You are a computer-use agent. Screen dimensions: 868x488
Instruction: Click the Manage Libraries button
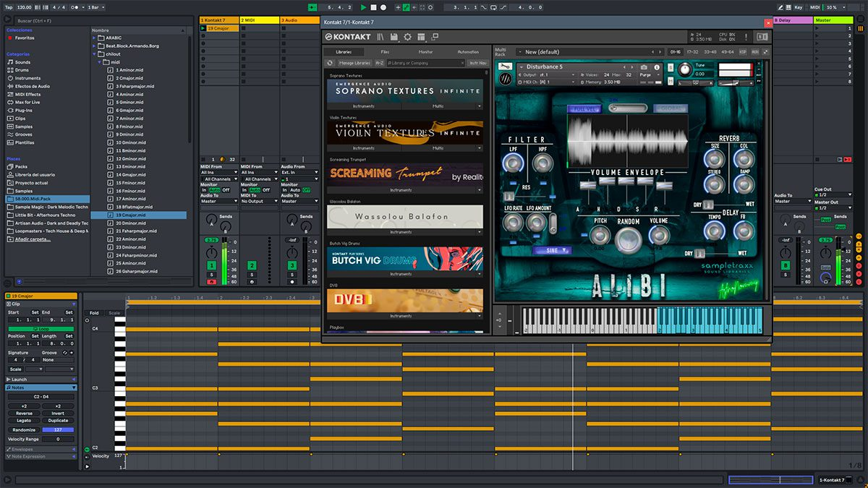coord(354,63)
